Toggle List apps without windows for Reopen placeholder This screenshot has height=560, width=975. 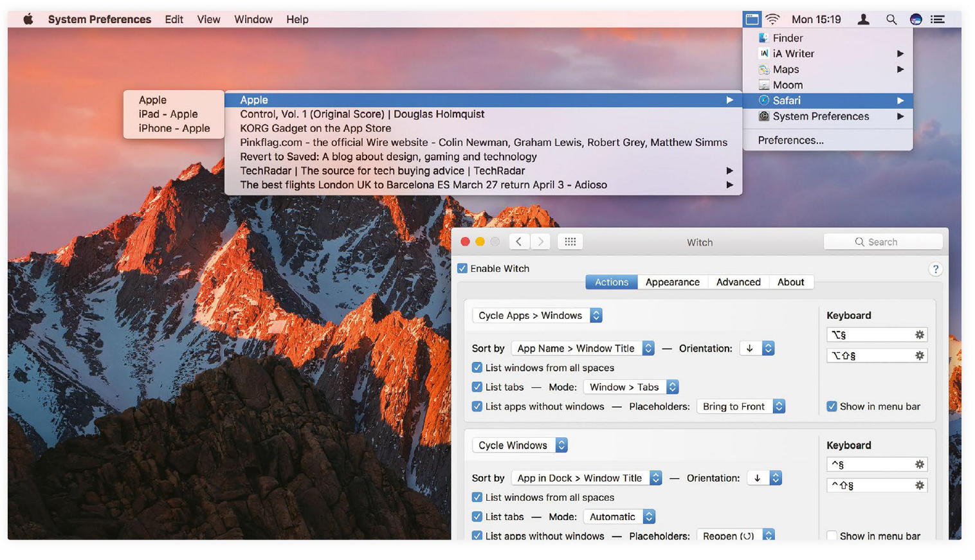coord(477,536)
